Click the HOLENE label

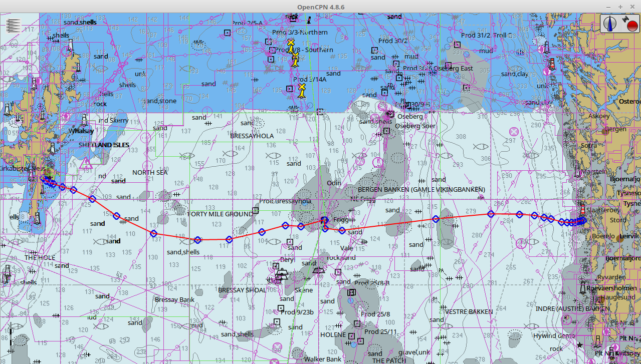coord(333,334)
